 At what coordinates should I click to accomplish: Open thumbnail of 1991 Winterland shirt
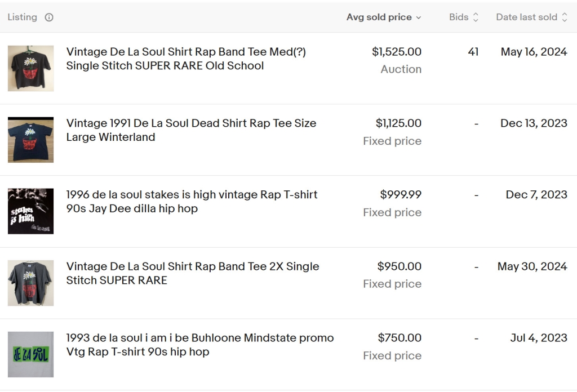point(31,140)
